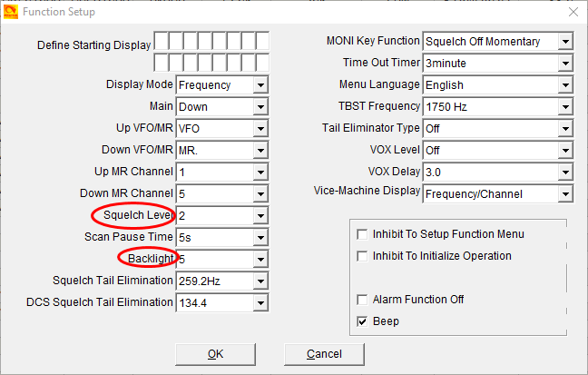
Task: Close the Function Setup dialog
Action: tap(571, 13)
